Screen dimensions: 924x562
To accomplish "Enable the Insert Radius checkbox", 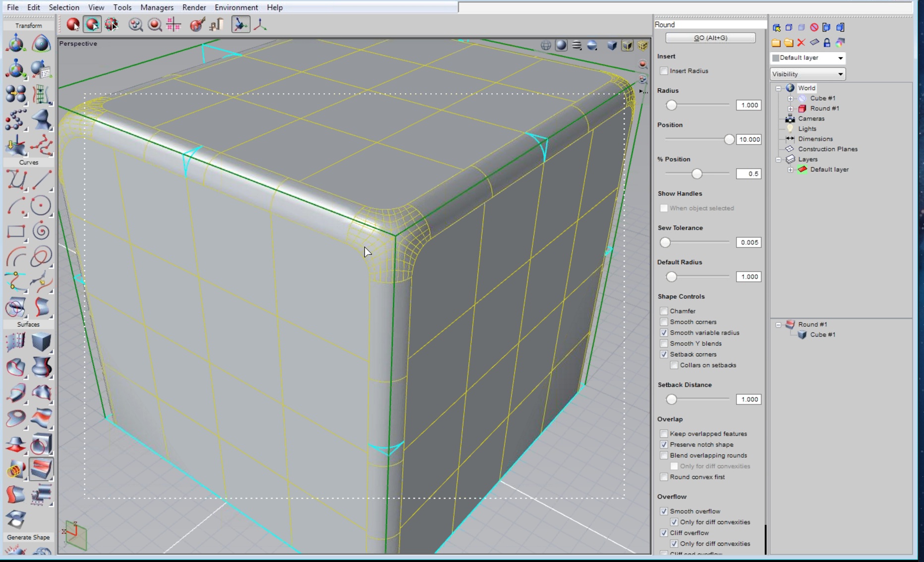I will (x=664, y=71).
